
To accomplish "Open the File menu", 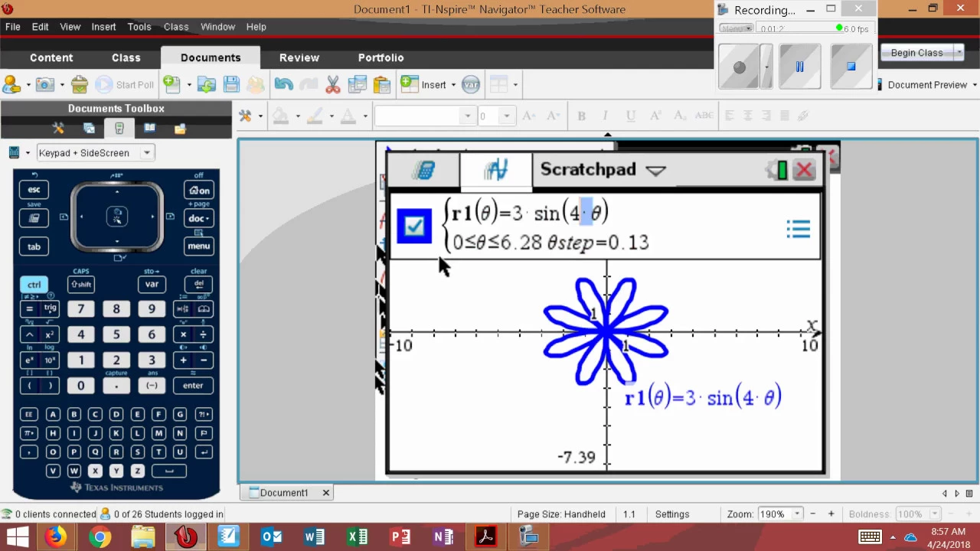I will click(x=12, y=27).
